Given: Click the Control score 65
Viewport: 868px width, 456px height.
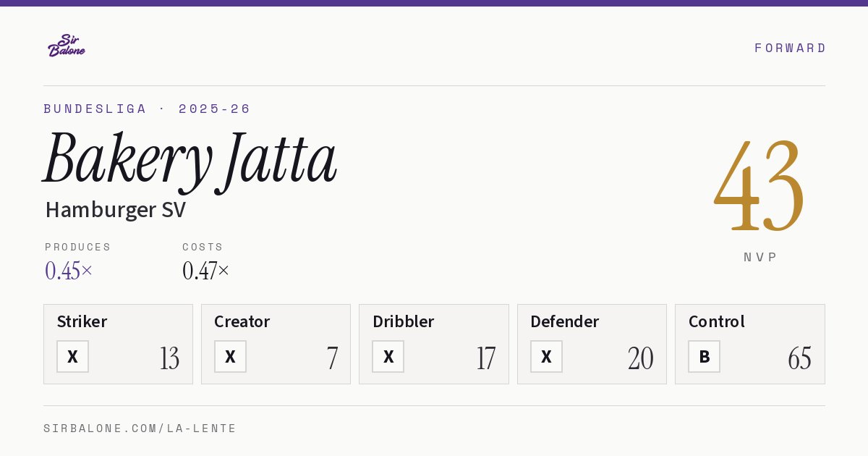Looking at the screenshot, I should (x=799, y=358).
